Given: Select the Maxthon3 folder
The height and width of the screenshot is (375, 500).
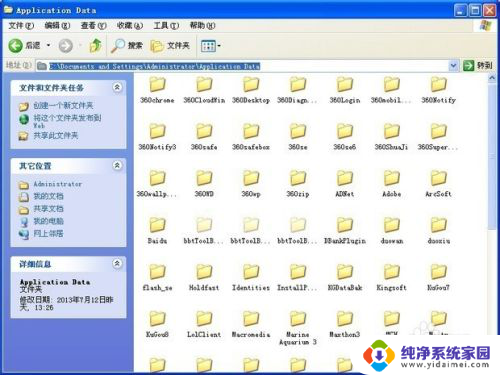Looking at the screenshot, I should [345, 325].
